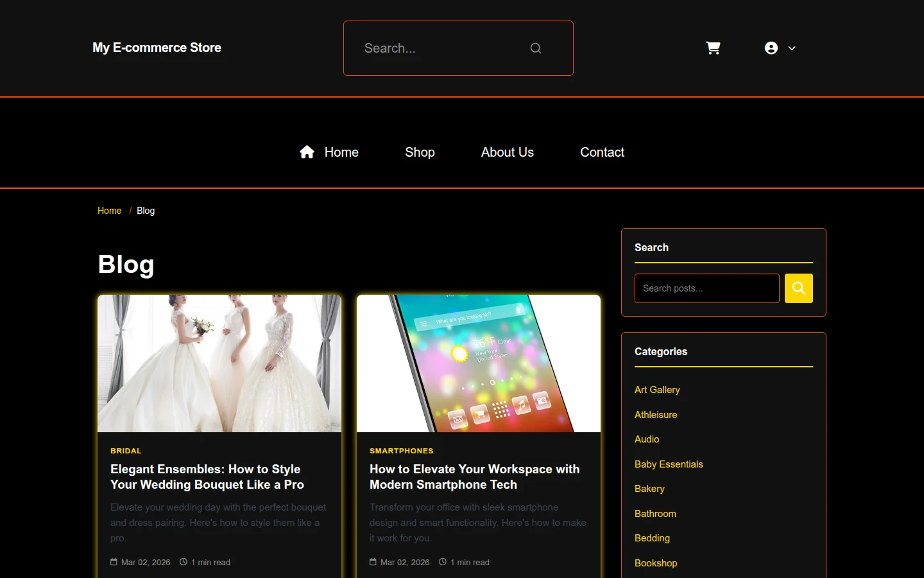Select the Art Gallery category
The image size is (924, 578).
(657, 390)
